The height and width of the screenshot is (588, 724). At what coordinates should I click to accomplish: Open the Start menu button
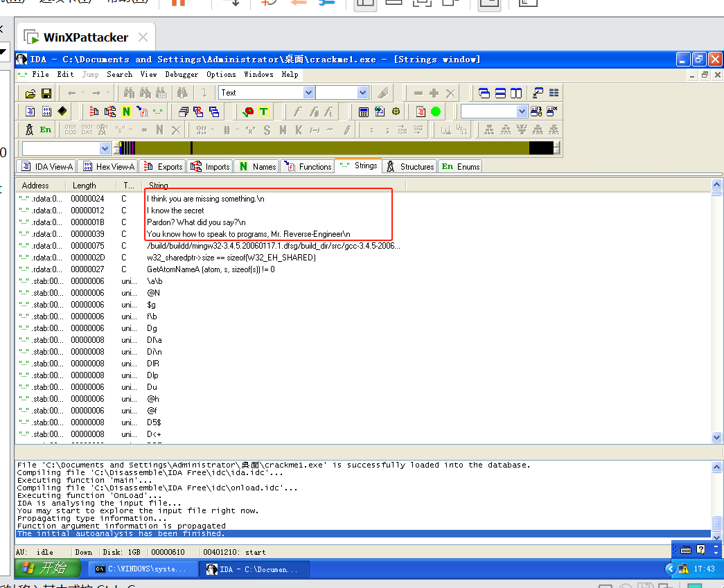point(48,568)
